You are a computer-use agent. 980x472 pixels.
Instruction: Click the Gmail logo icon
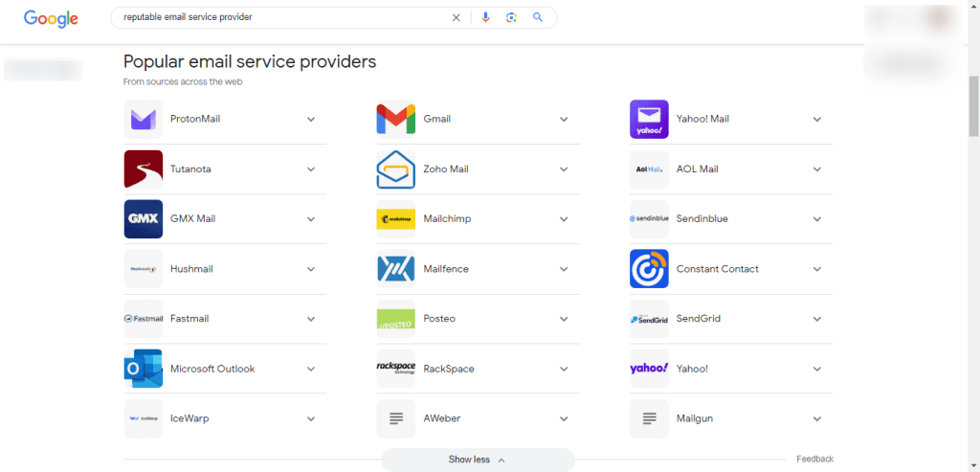(395, 119)
